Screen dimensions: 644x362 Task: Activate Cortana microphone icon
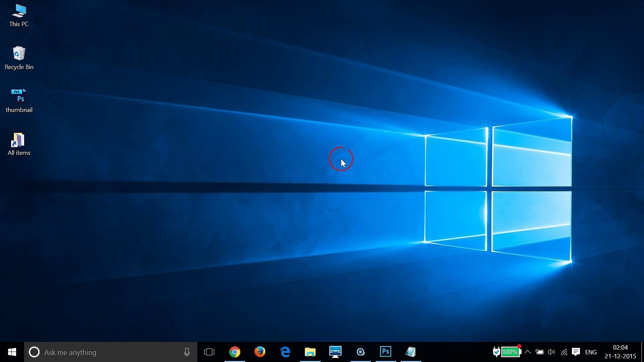(x=187, y=352)
